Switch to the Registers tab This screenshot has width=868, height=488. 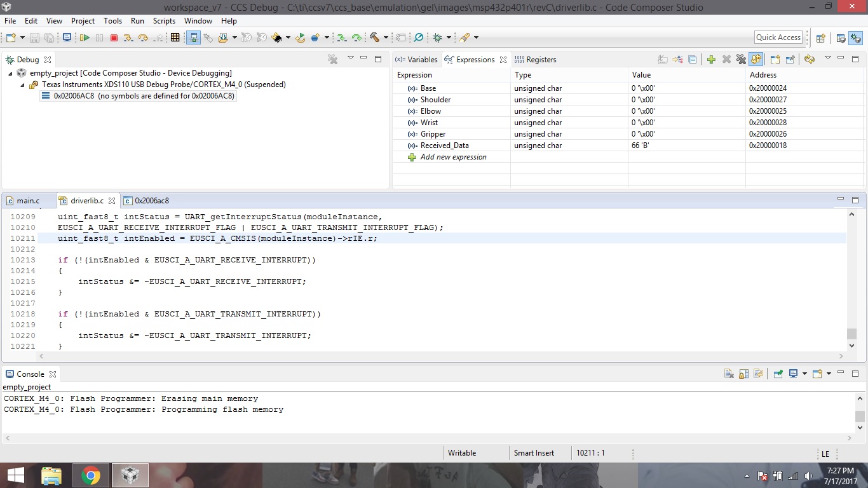[535, 60]
